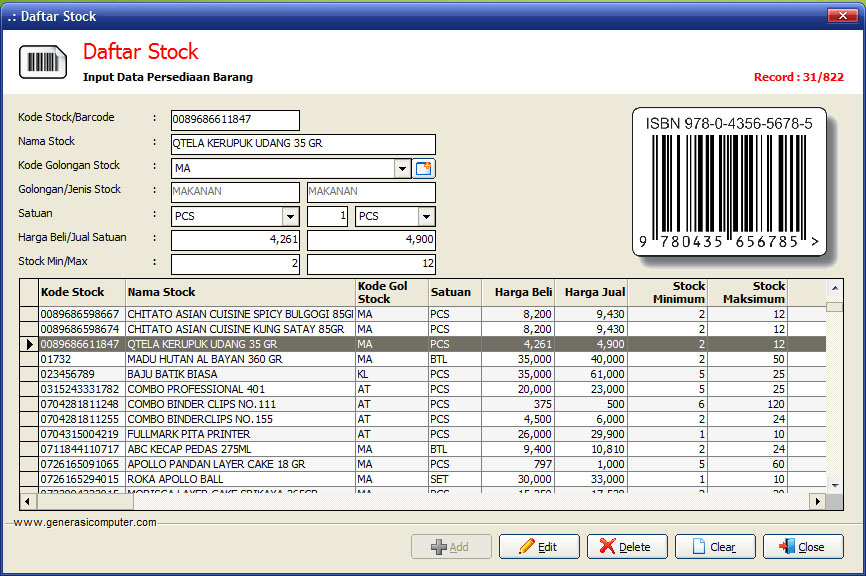Click the Harga Jual 4,900 field

pyautogui.click(x=371, y=240)
